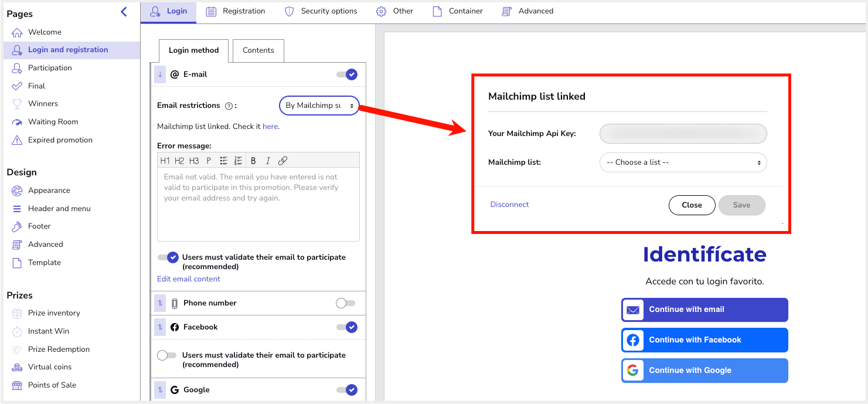Open the Winners page
The width and height of the screenshot is (868, 404).
point(43,104)
